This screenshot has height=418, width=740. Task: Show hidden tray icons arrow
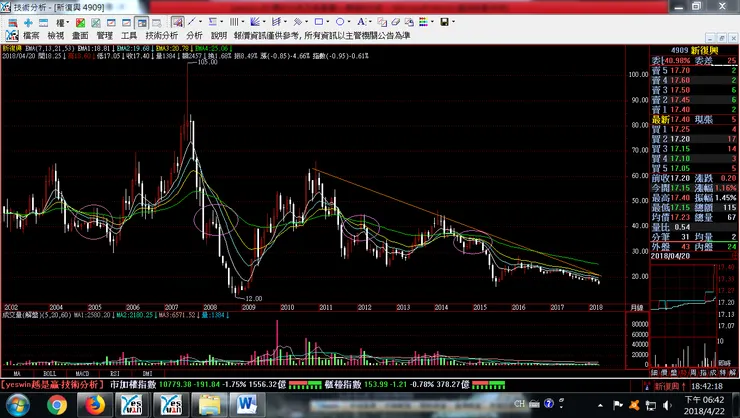pyautogui.click(x=600, y=405)
